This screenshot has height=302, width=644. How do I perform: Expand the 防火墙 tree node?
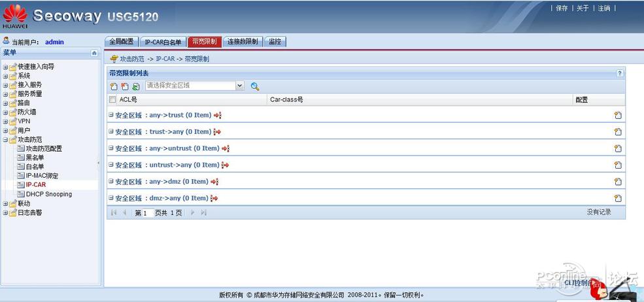click(x=5, y=112)
